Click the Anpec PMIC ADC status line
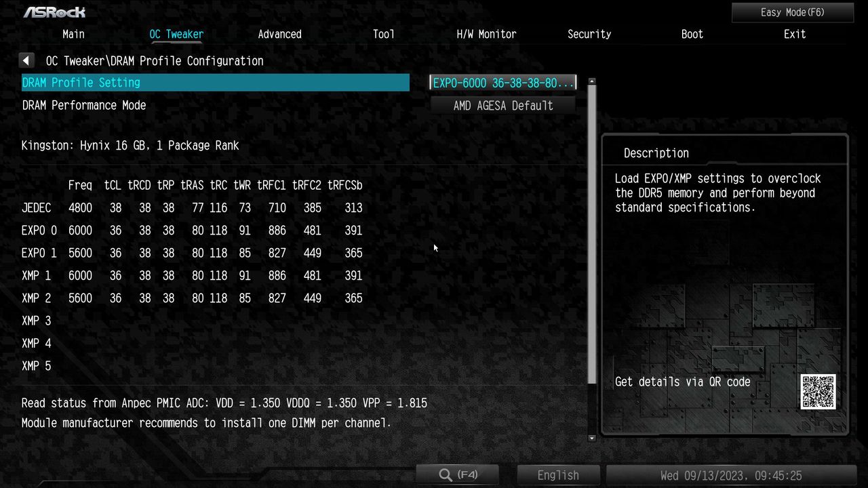The height and width of the screenshot is (488, 868). coord(224,403)
